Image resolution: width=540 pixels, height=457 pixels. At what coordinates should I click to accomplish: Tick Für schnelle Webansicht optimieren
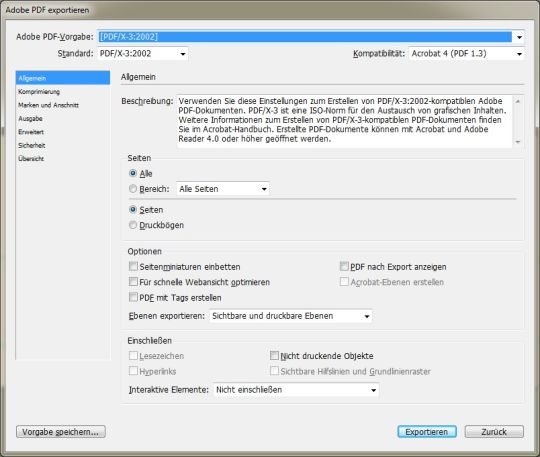point(133,282)
